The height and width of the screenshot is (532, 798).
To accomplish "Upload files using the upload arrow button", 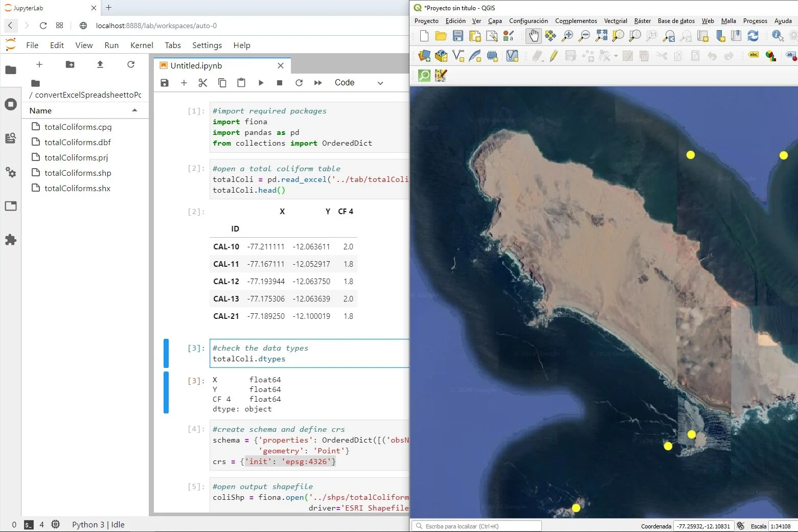I will tap(100, 64).
